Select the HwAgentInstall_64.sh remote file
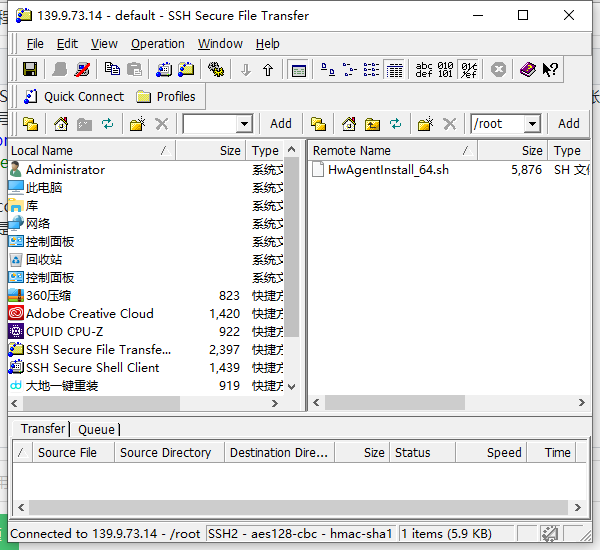 click(388, 170)
